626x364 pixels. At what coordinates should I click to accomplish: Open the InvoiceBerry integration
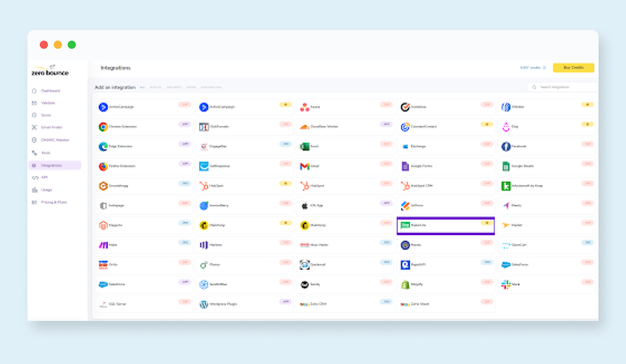[244, 206]
